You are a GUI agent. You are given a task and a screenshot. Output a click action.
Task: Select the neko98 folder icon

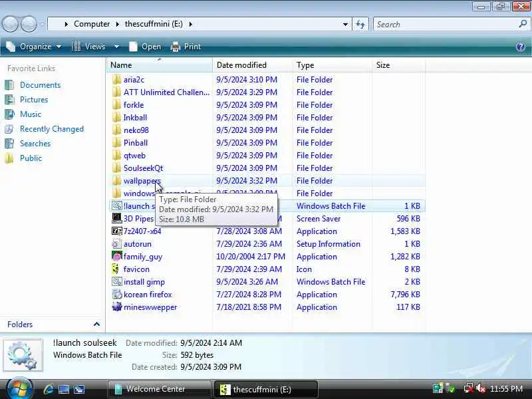117,130
